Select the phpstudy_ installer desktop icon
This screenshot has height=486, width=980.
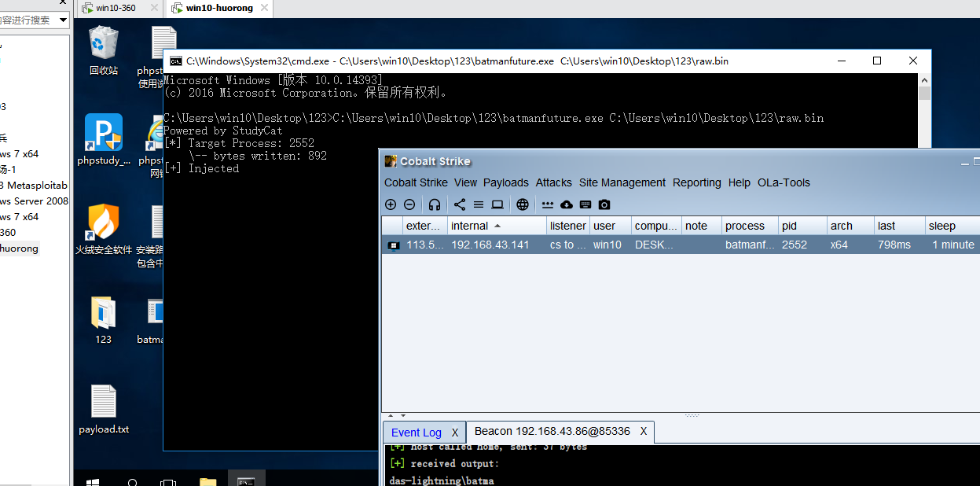[104, 140]
